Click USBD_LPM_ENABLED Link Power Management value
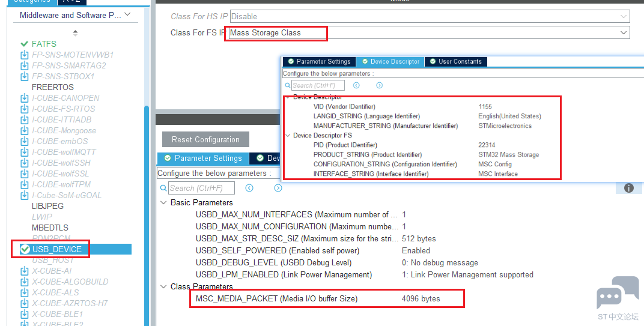 (x=467, y=275)
